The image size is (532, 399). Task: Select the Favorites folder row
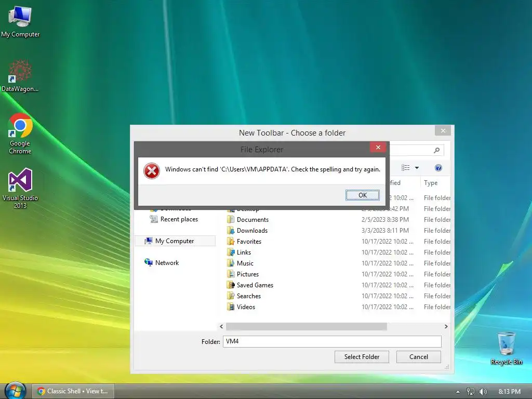click(x=338, y=241)
